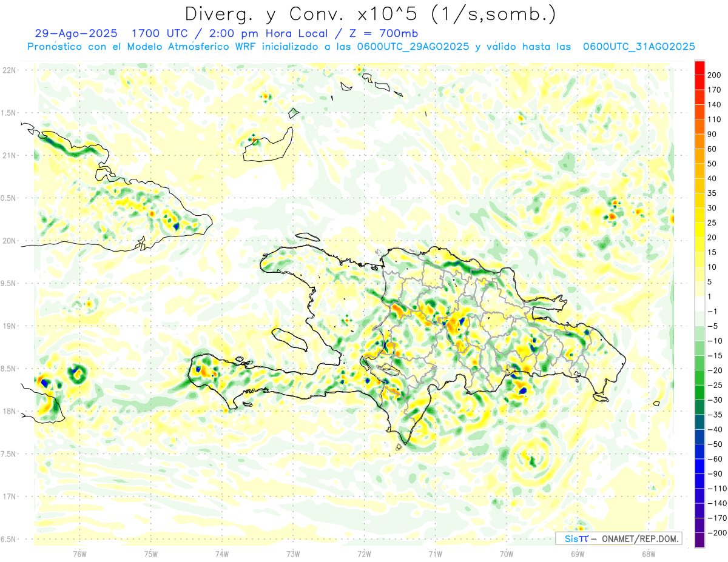This screenshot has width=728, height=562.
Task: Select the red top swatch of the color scale
Action: coord(699,69)
